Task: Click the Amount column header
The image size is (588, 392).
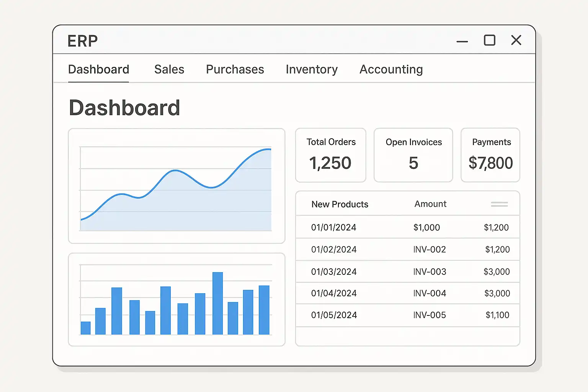Action: click(430, 204)
